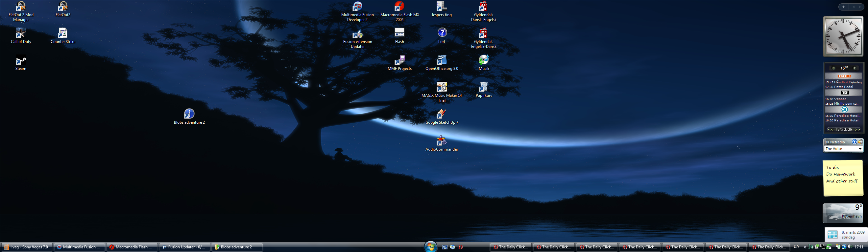Open the Tvtid.dk link in TV gadget
The image size is (868, 252).
(x=844, y=130)
